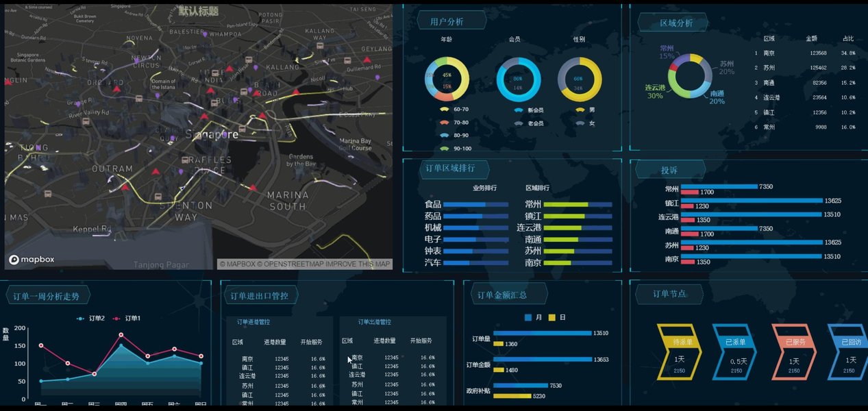
Task: Click the salmon 已服务 order node card
Action: (793, 351)
